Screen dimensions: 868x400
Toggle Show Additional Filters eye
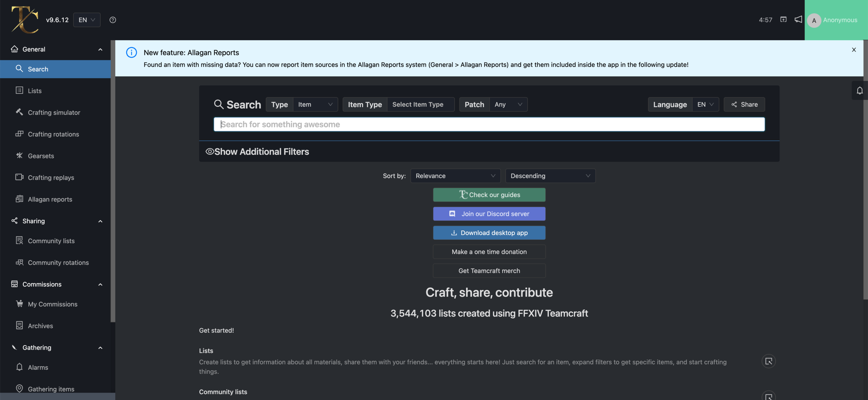tap(209, 151)
